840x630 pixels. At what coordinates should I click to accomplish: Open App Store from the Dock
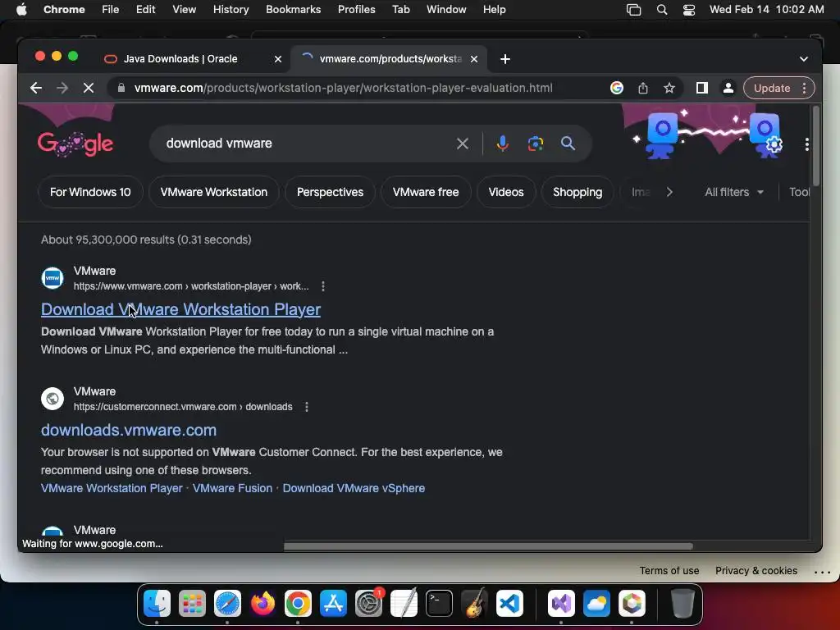pyautogui.click(x=333, y=603)
